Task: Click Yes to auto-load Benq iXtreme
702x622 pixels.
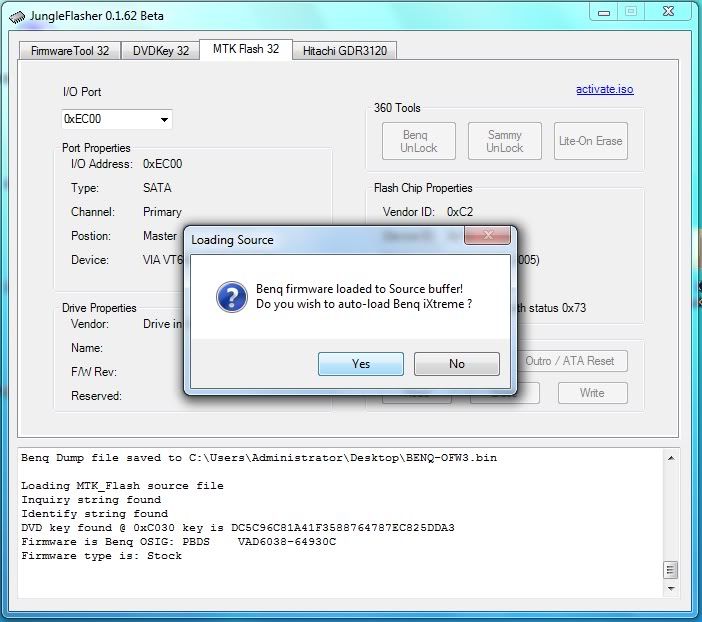Action: (x=360, y=364)
